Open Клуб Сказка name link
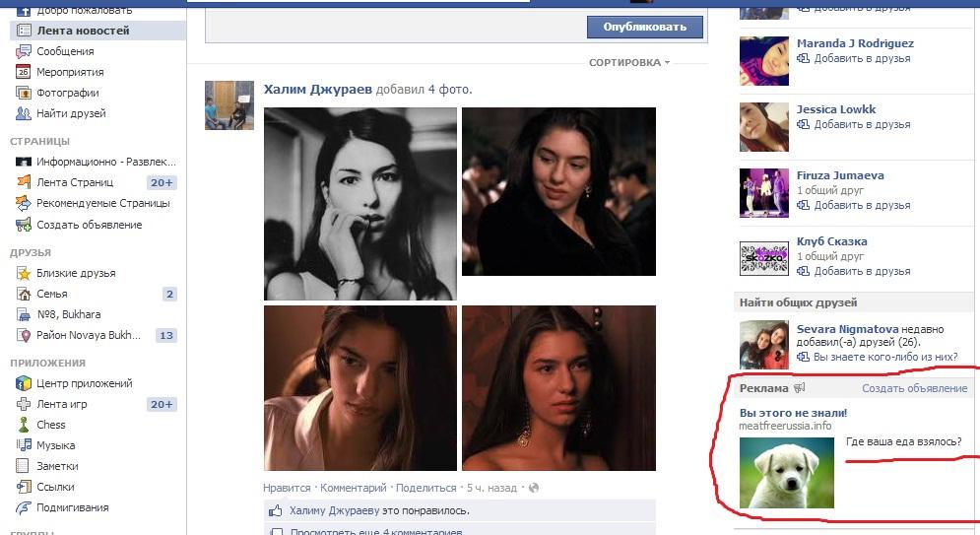 click(832, 241)
